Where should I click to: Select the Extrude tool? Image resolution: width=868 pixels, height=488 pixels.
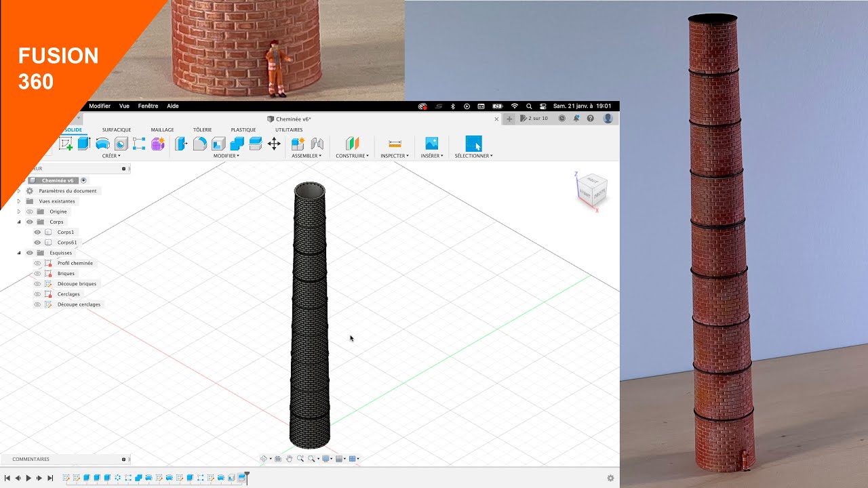coord(84,143)
